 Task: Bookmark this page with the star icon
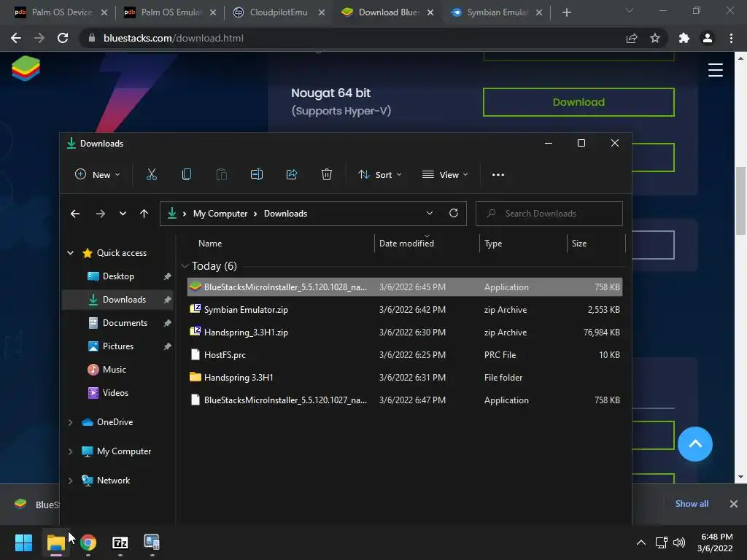[x=655, y=38]
